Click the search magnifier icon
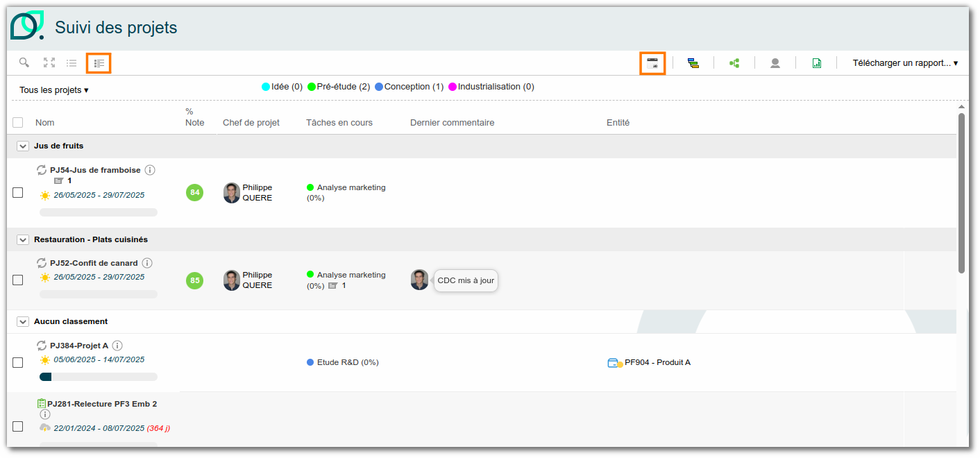Image resolution: width=980 pixels, height=458 pixels. (24, 62)
